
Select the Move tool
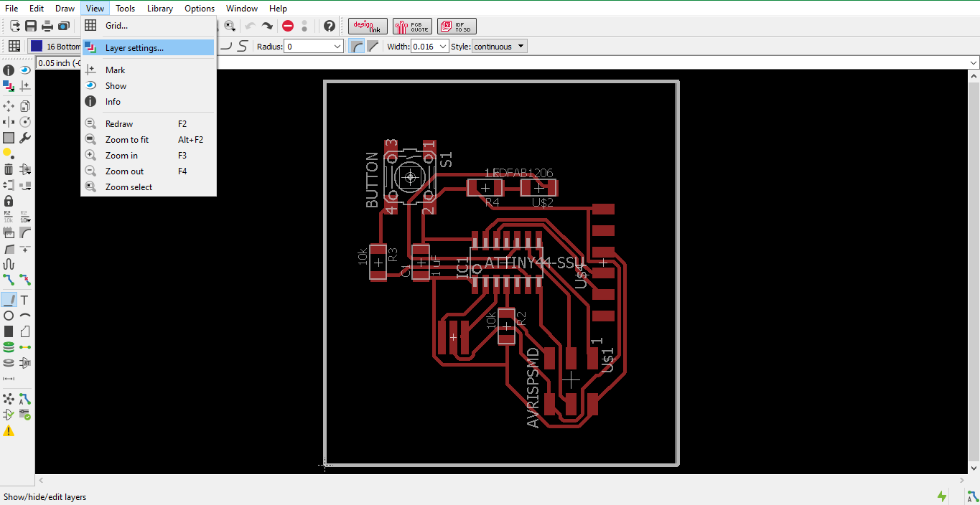9,106
